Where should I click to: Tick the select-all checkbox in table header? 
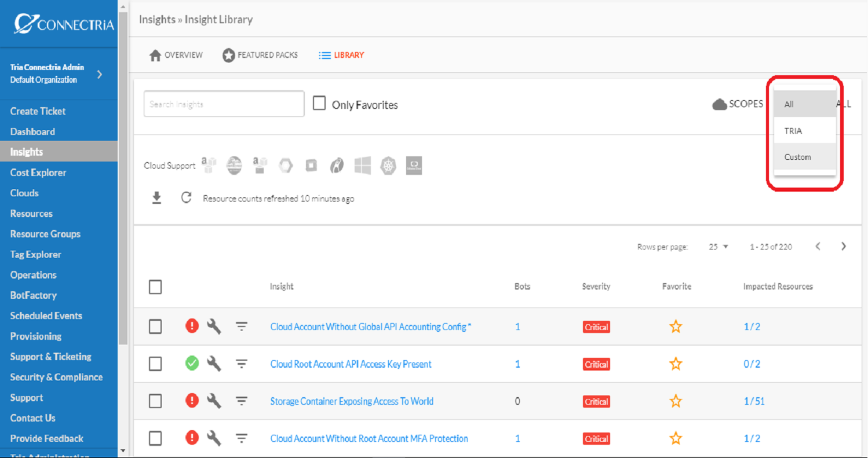(155, 287)
